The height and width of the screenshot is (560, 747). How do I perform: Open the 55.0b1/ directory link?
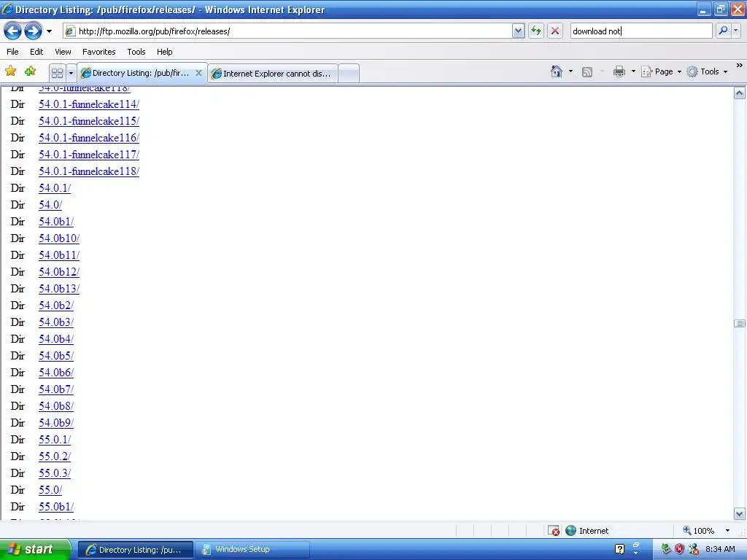coord(56,507)
